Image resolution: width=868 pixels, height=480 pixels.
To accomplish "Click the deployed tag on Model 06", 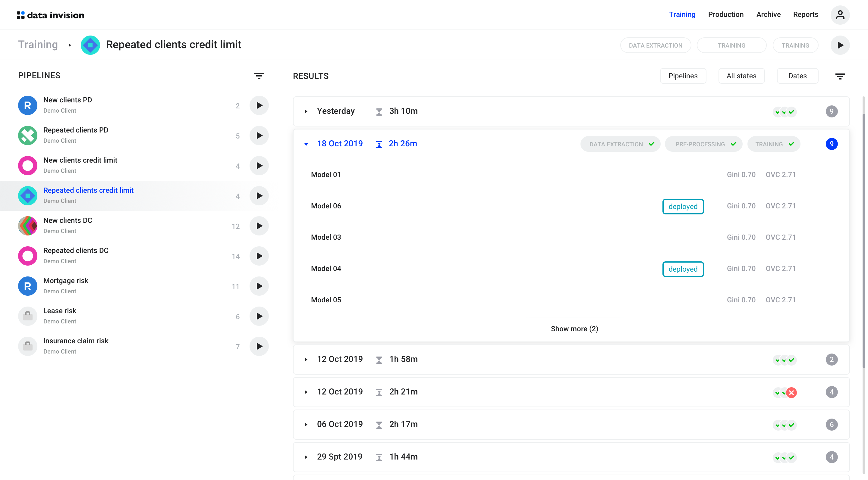I will 683,207.
